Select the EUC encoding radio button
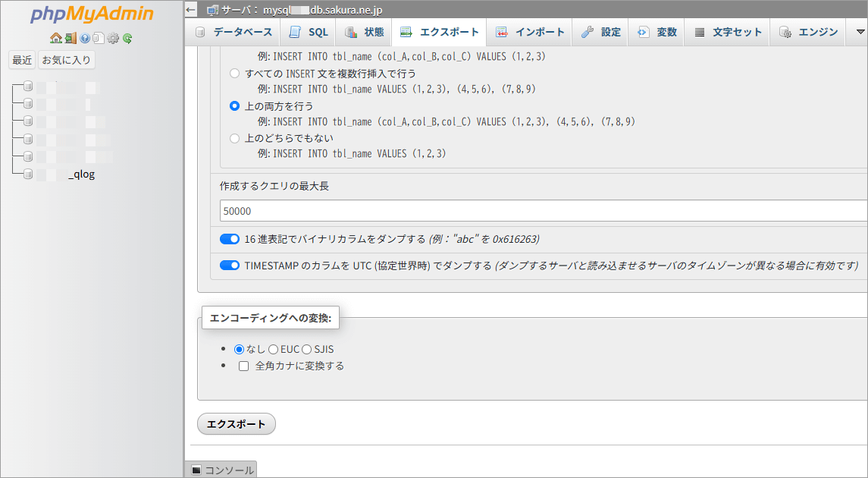 click(x=274, y=349)
